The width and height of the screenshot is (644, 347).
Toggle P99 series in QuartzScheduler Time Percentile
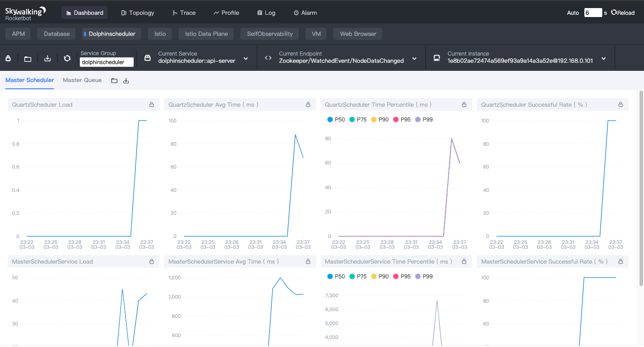click(x=424, y=120)
